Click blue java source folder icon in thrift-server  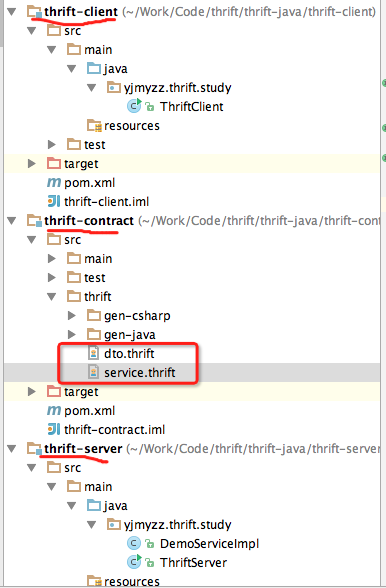[94, 505]
